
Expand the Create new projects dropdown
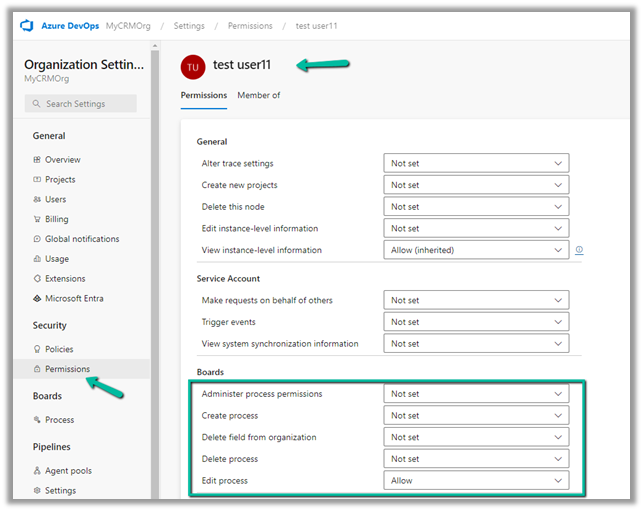476,185
